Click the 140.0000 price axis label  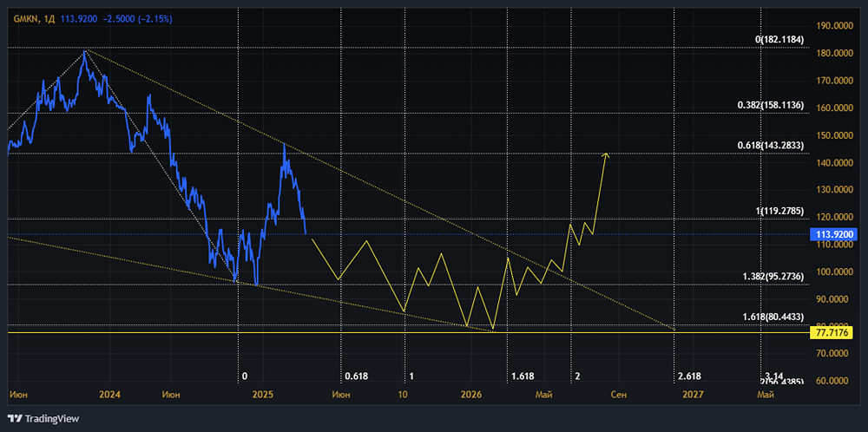pos(836,162)
